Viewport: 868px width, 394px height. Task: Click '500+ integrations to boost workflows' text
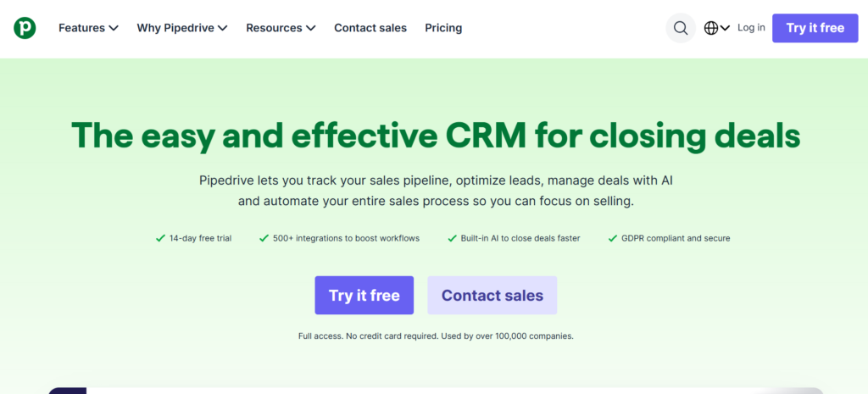click(x=346, y=238)
